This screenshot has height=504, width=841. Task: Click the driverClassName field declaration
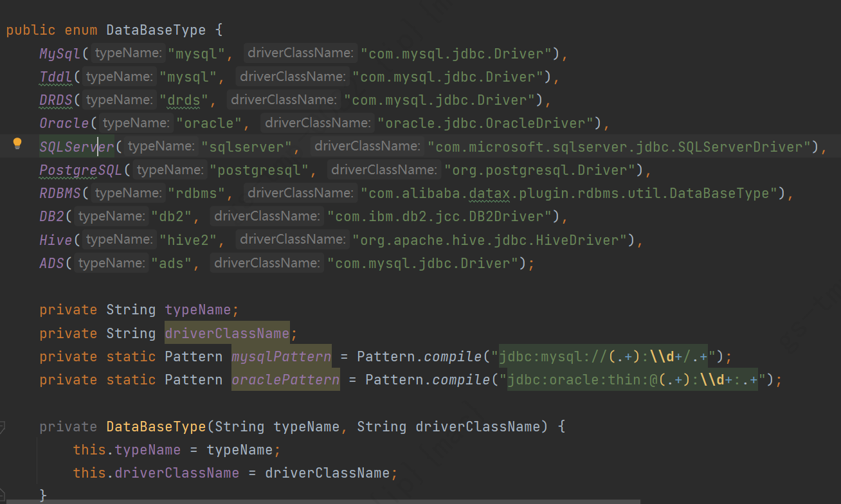point(227,333)
